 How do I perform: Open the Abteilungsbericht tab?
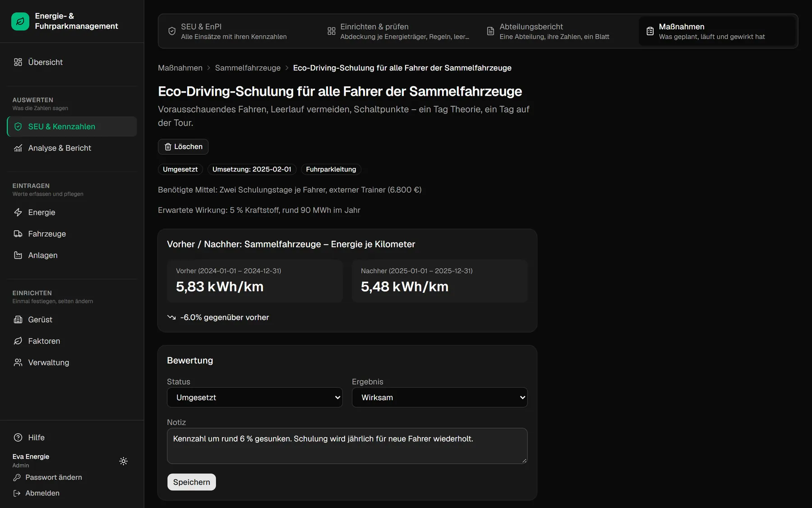pyautogui.click(x=558, y=31)
